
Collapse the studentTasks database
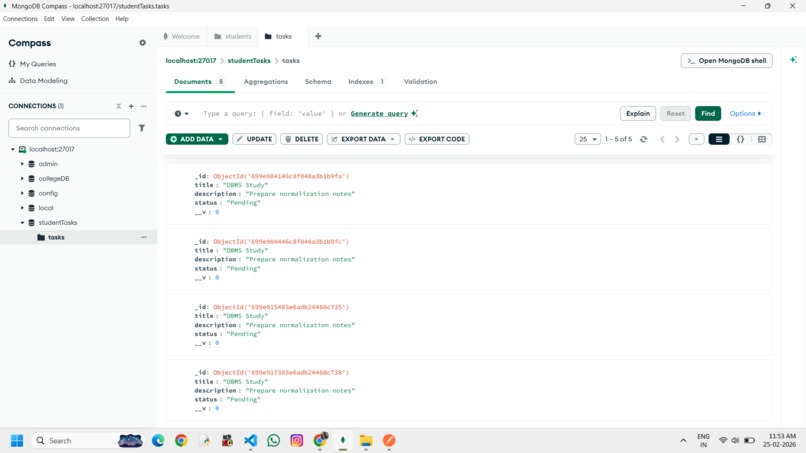tap(22, 223)
